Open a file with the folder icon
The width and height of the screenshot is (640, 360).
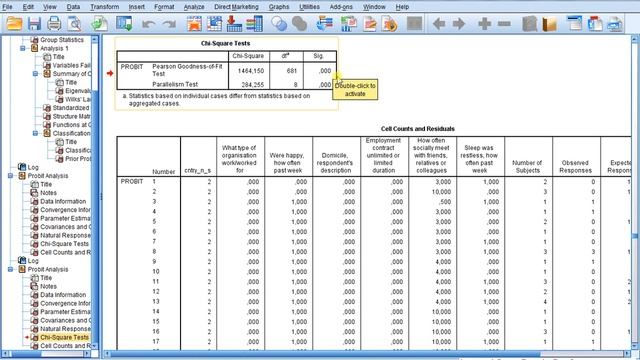pos(14,24)
